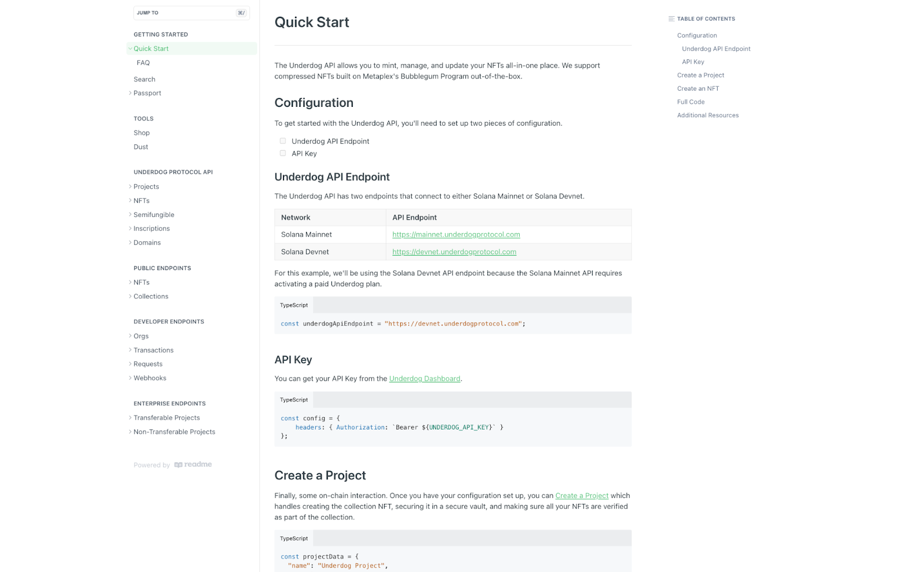Click the Create a Project heading
The image size is (924, 572).
tap(320, 476)
